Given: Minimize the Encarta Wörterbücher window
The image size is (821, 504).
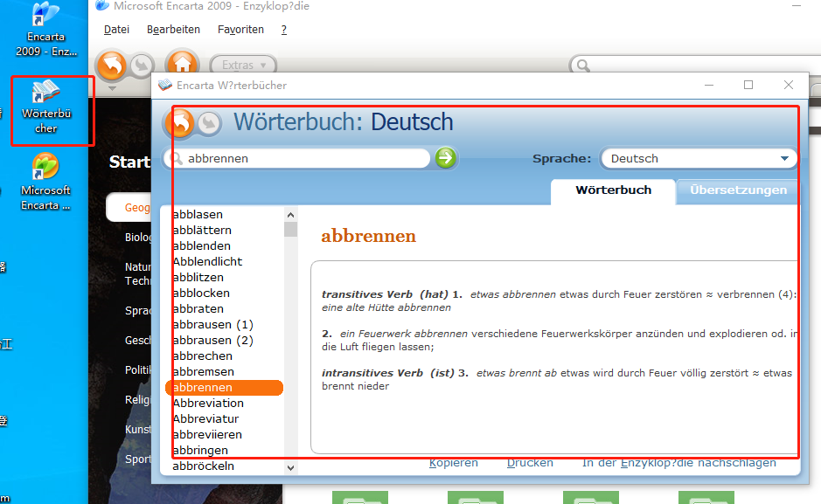Looking at the screenshot, I should click(709, 85).
